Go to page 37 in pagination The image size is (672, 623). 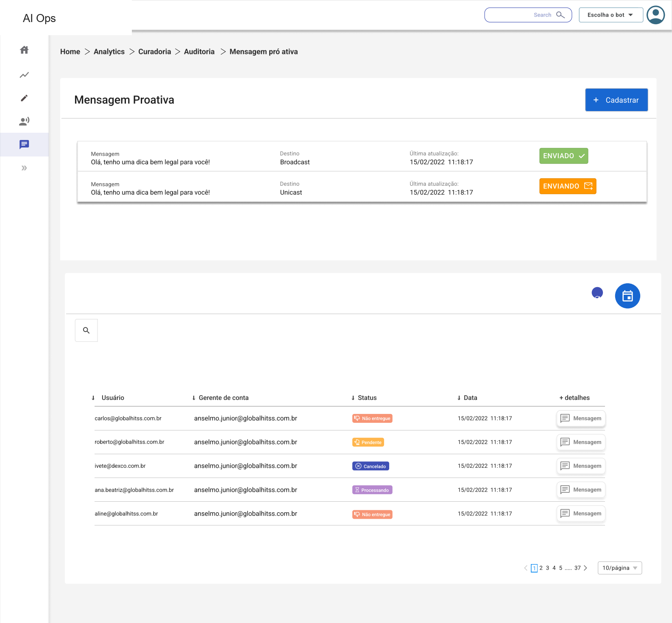(x=577, y=568)
